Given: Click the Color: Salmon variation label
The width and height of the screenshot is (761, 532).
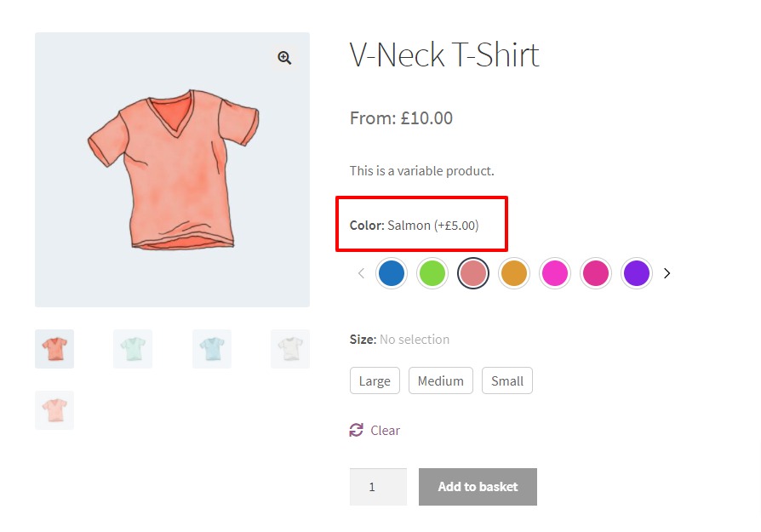Looking at the screenshot, I should point(415,225).
